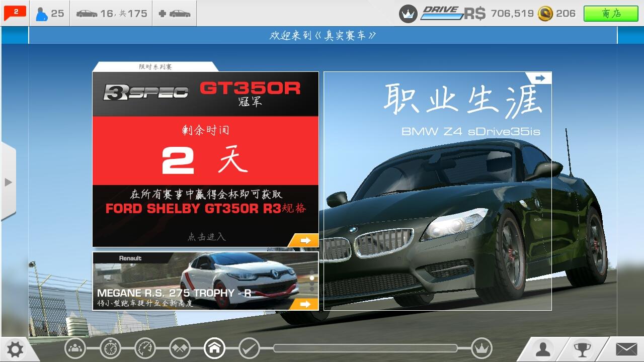Click the 剩余时间 2 天 countdown

pos(205,151)
